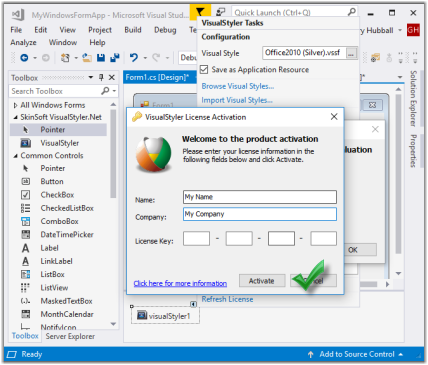Image resolution: width=428 pixels, height=365 pixels.
Task: Open the Project menu
Action: point(100,30)
